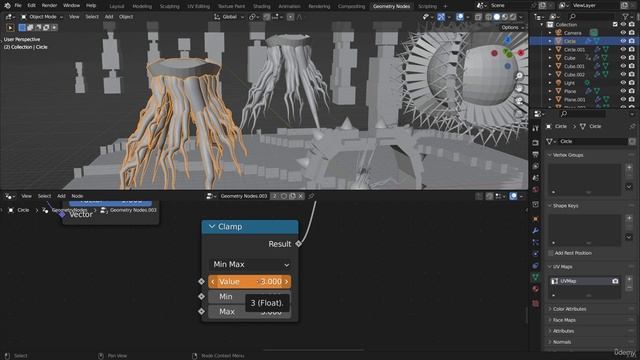Open the Object Mode dropdown
This screenshot has height=360, width=640.
pyautogui.click(x=42, y=17)
